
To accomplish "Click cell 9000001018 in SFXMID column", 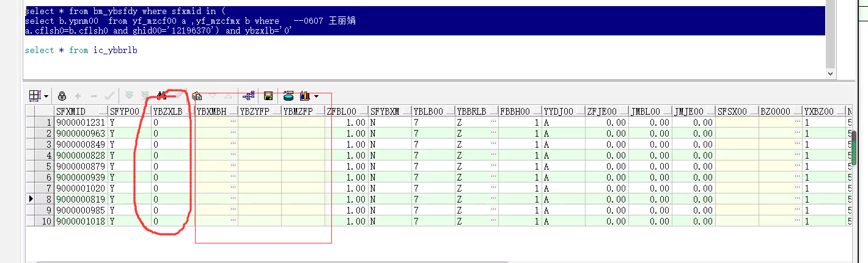I will 81,221.
